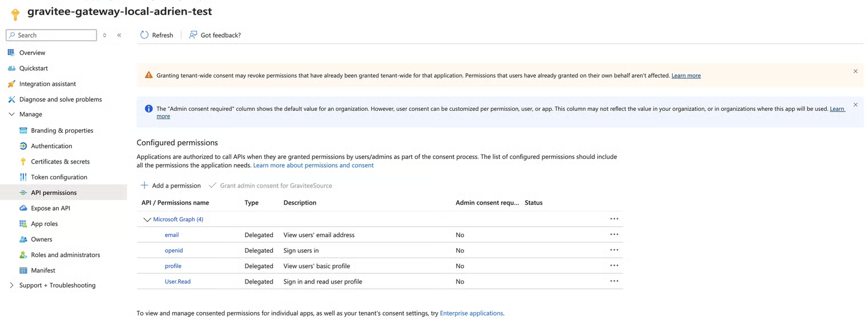This screenshot has height=319, width=868.
Task: Click the Got feedback icon
Action: (193, 35)
